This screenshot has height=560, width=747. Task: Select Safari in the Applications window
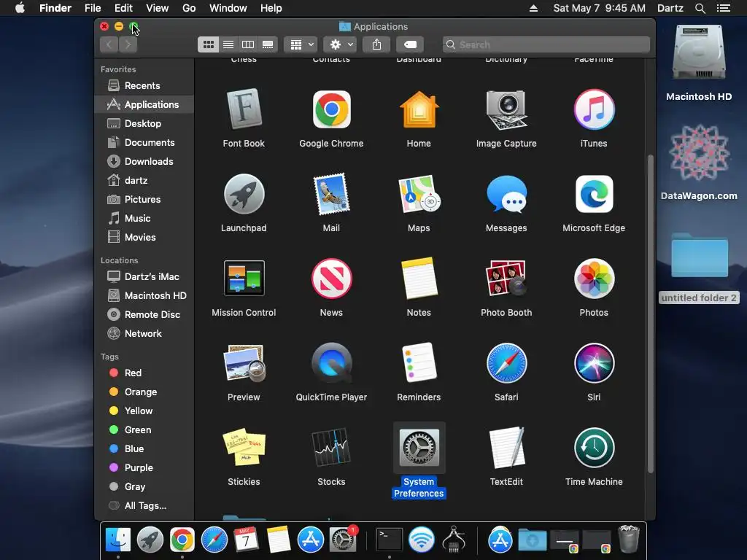click(506, 363)
